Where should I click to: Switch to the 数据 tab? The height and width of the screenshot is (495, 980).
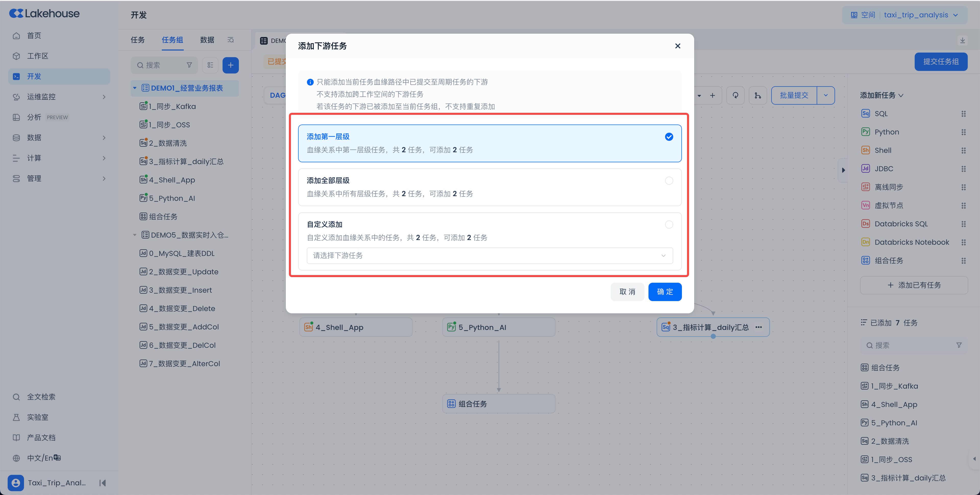click(207, 40)
